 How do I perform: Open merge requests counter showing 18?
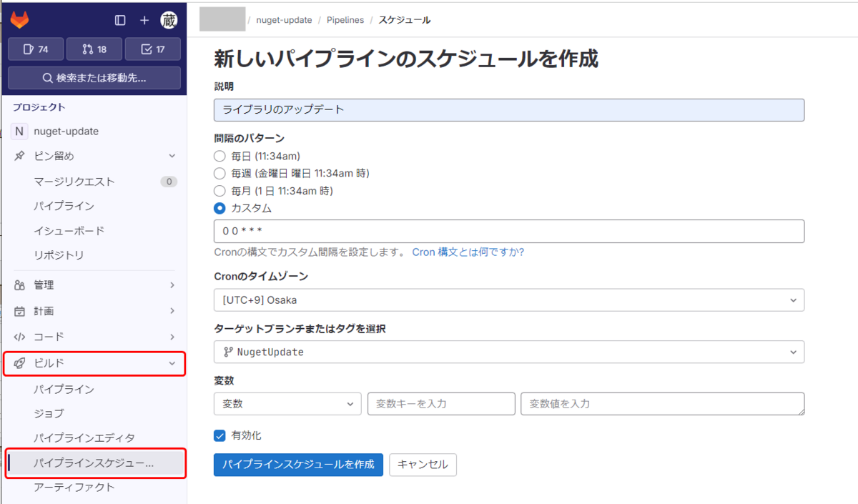coord(94,49)
